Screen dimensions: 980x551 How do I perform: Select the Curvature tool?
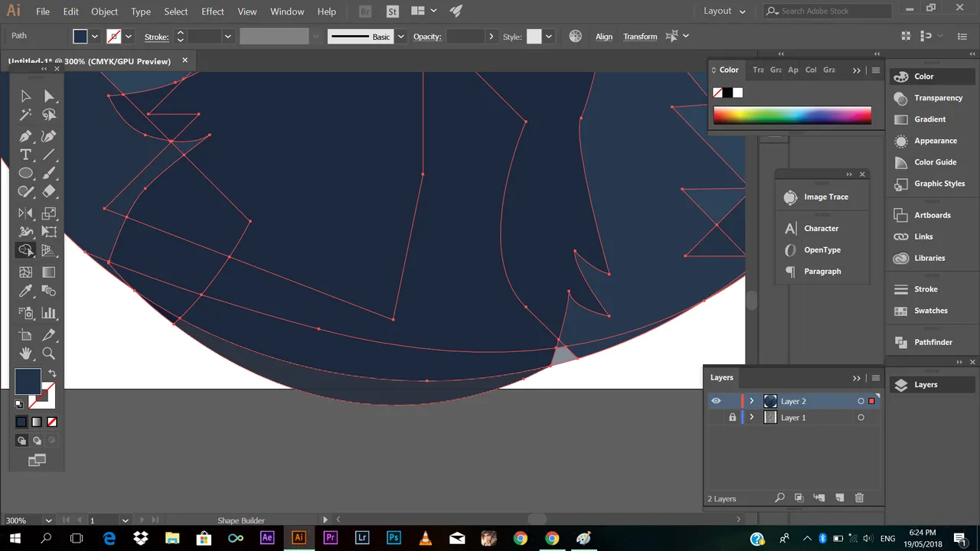49,136
